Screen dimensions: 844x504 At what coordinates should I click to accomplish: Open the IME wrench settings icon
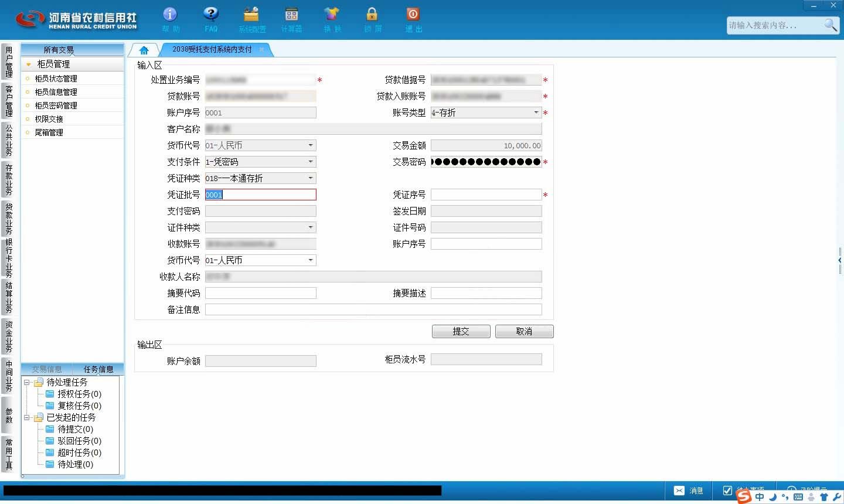point(836,497)
